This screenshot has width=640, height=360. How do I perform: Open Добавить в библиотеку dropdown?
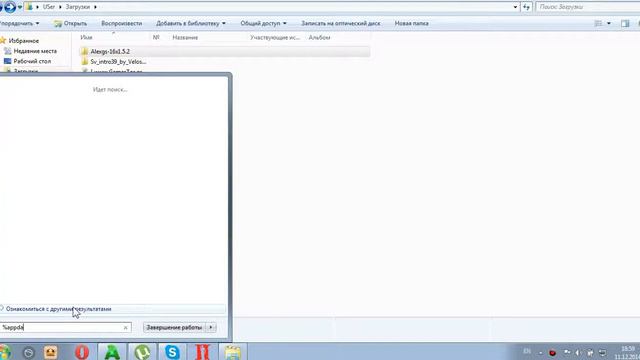pyautogui.click(x=191, y=23)
